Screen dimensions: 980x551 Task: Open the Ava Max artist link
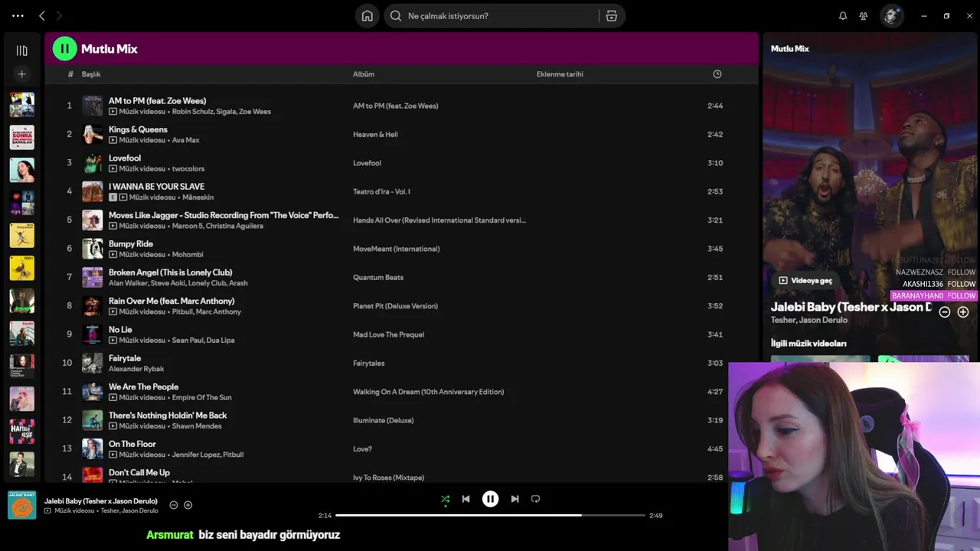(x=185, y=140)
